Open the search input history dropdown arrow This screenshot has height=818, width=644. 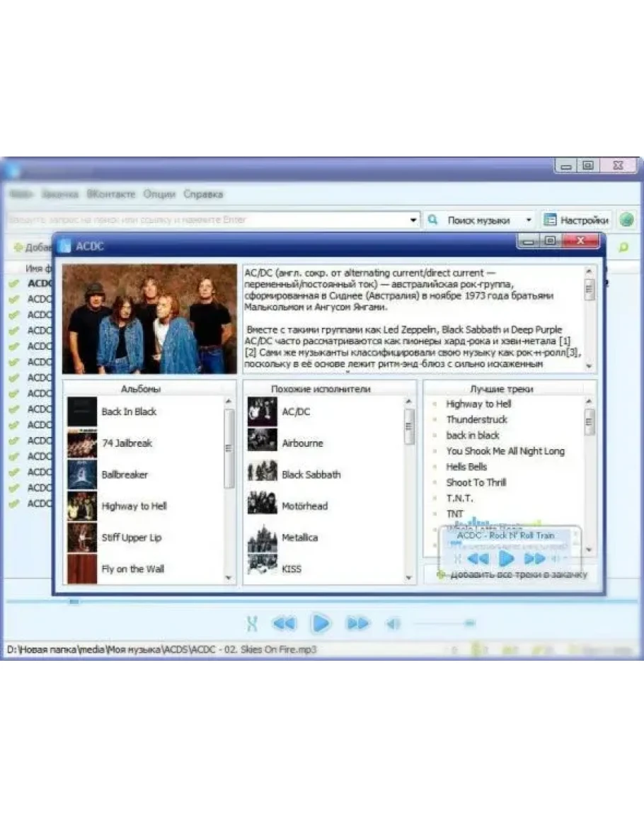414,220
